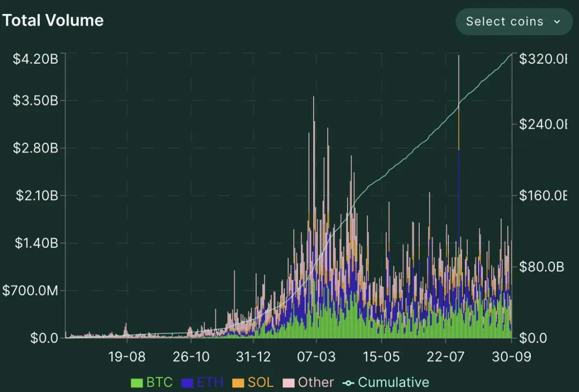Click the SOL orange legend square

238,382
